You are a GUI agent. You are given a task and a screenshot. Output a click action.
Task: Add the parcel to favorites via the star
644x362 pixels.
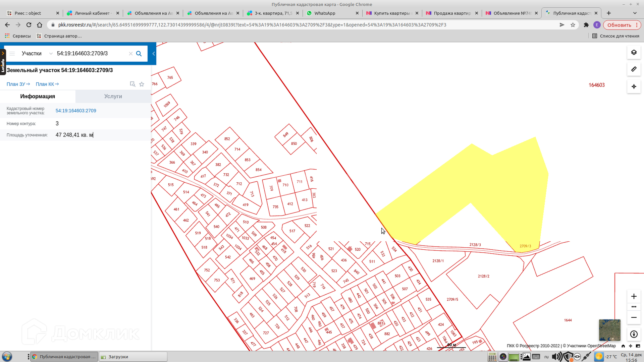[x=142, y=84]
